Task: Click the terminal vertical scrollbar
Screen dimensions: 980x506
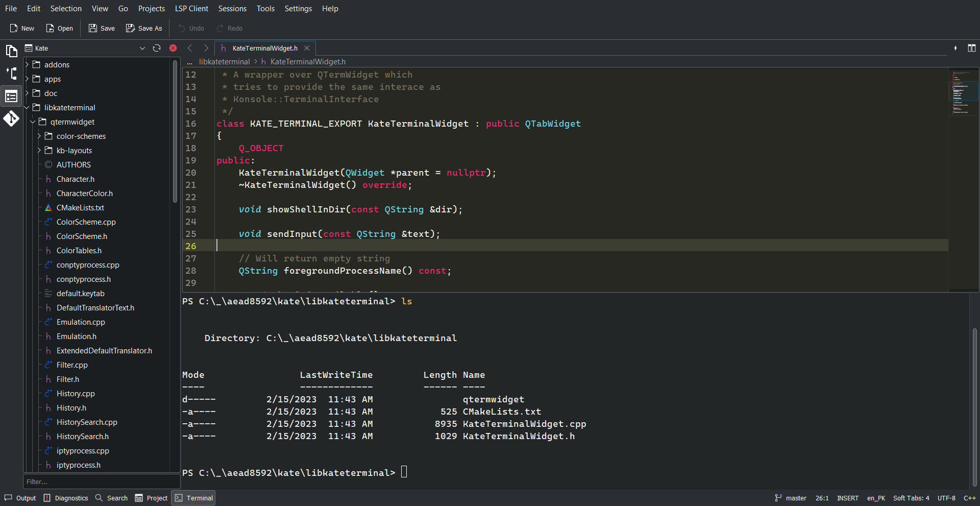Action: click(974, 407)
